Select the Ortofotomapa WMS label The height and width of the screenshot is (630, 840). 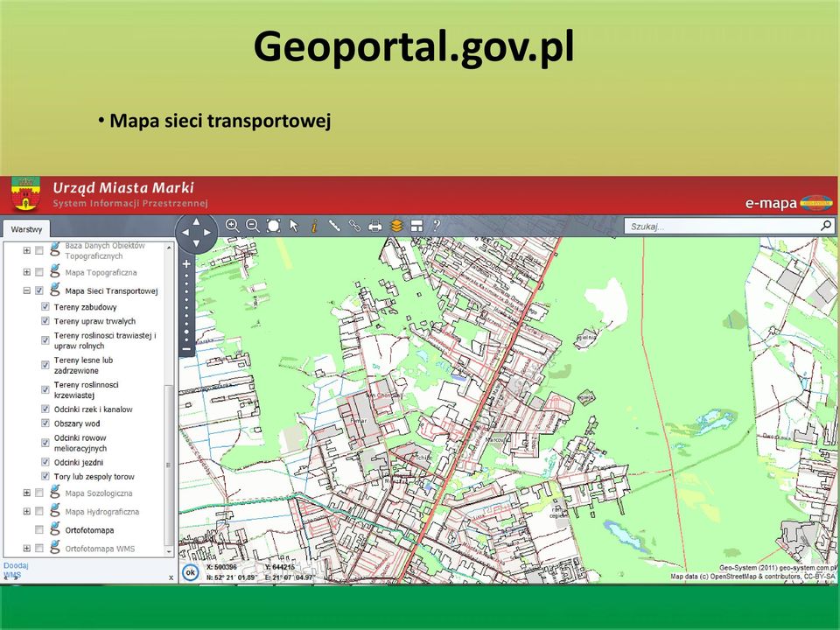(100, 549)
